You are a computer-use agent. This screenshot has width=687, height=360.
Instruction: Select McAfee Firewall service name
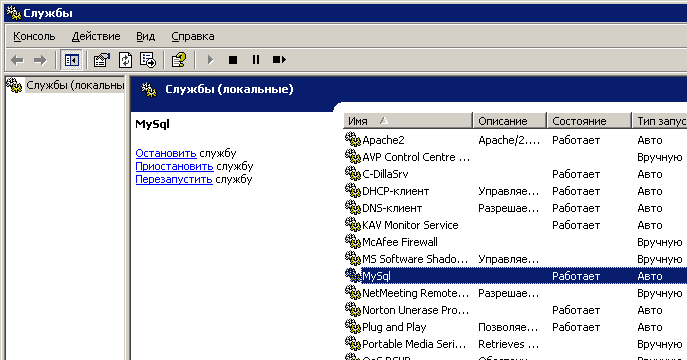(x=400, y=242)
